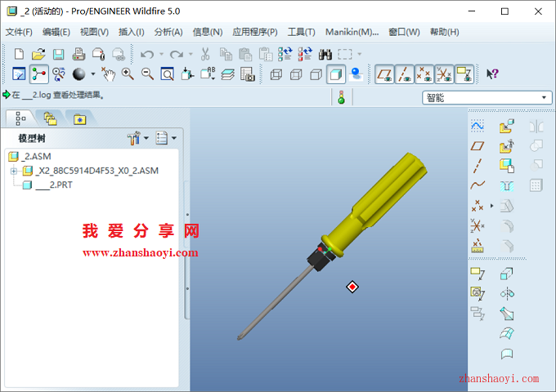Add component to assembly icon
The image size is (556, 392).
pyautogui.click(x=507, y=126)
